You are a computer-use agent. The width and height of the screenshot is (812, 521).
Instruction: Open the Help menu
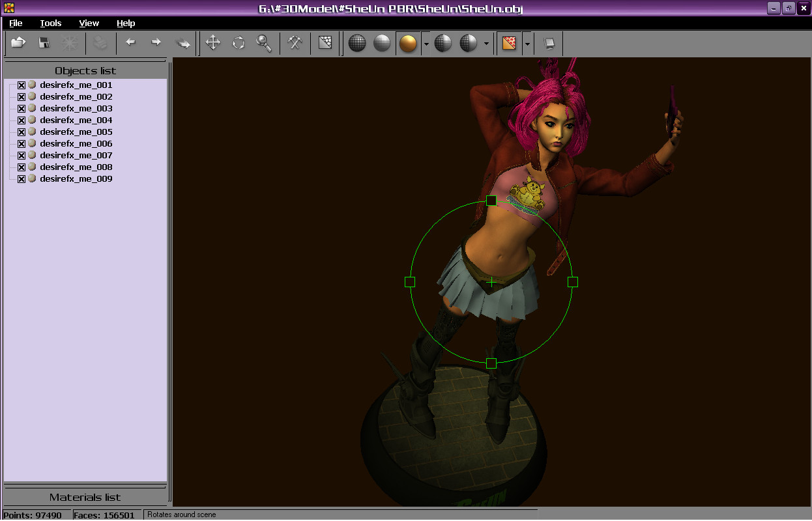point(126,23)
